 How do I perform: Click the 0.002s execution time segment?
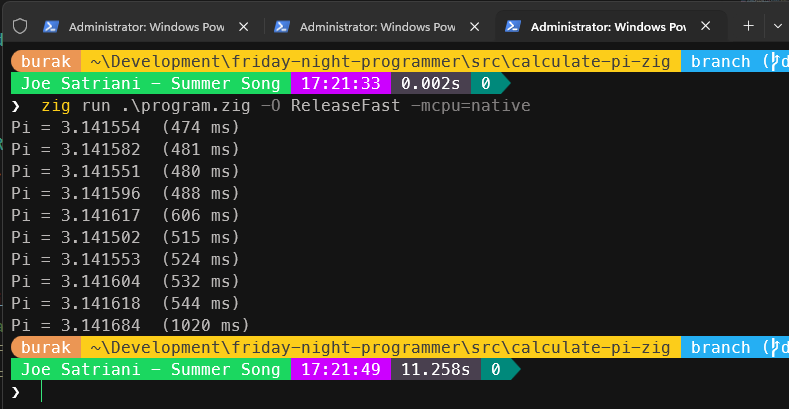coord(431,84)
